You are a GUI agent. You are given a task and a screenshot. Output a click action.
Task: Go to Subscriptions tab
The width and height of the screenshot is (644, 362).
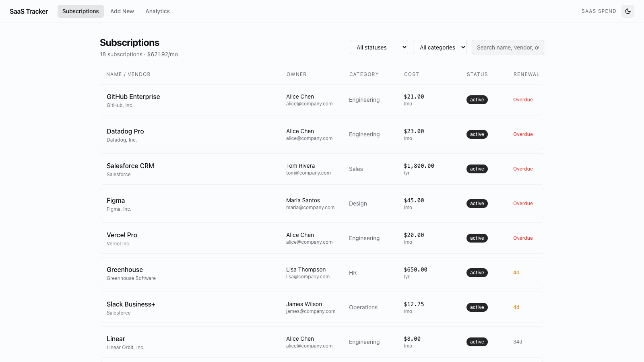click(80, 11)
